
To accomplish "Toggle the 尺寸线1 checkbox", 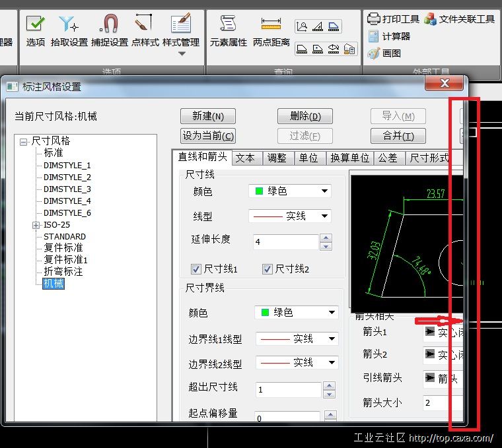I will (196, 269).
